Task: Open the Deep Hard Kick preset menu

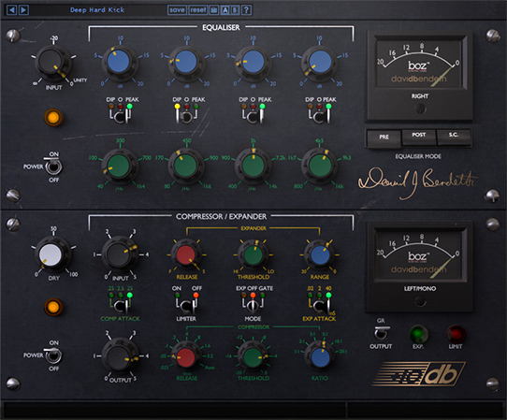Action: click(97, 10)
